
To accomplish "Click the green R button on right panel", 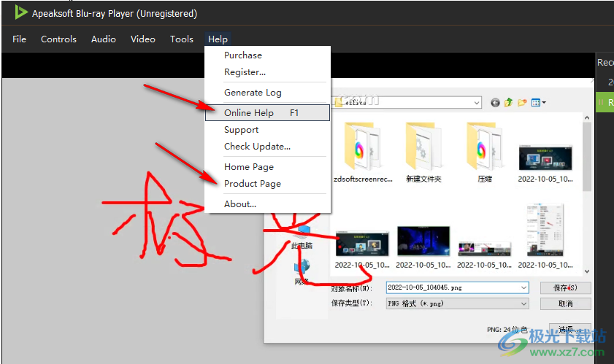I will pos(605,103).
